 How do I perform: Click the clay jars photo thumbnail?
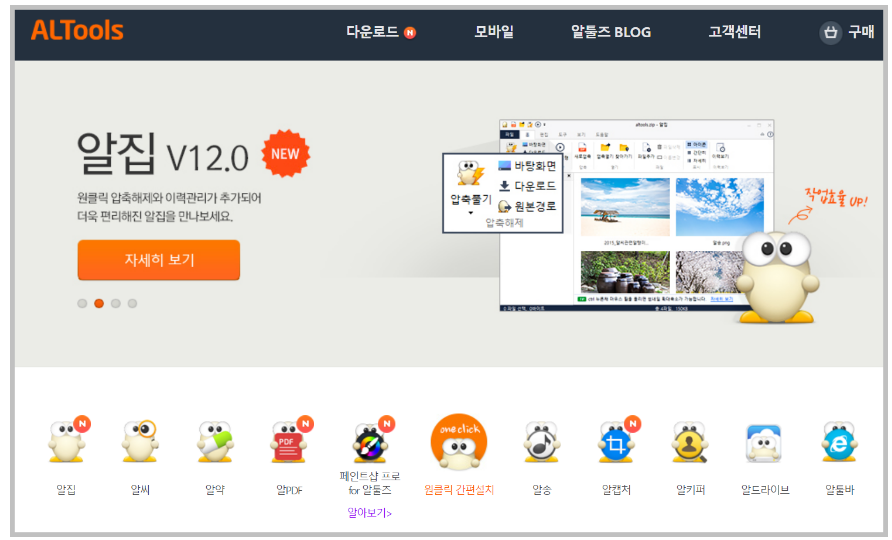pyautogui.click(x=625, y=272)
